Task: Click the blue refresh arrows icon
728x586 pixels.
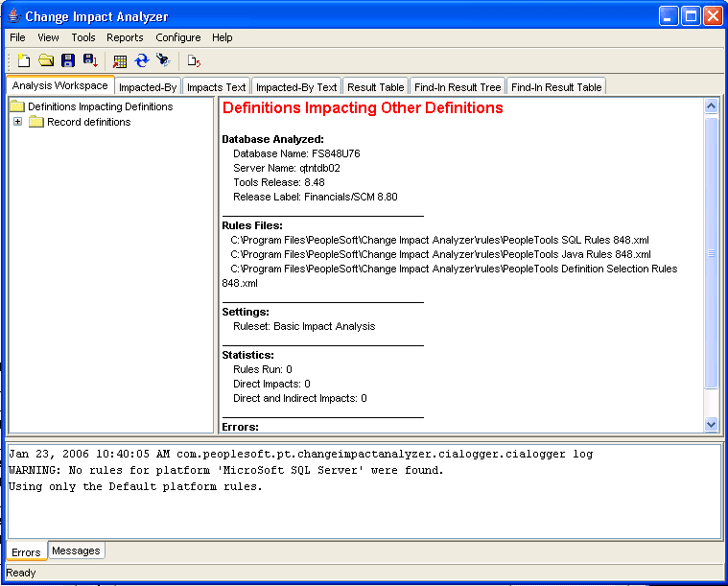Action: (x=142, y=60)
